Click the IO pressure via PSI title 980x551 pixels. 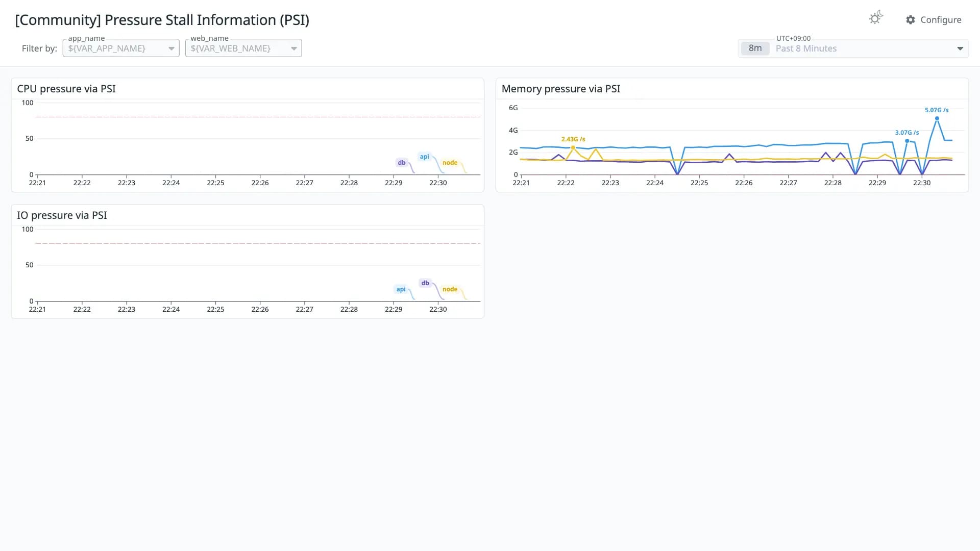(x=62, y=215)
